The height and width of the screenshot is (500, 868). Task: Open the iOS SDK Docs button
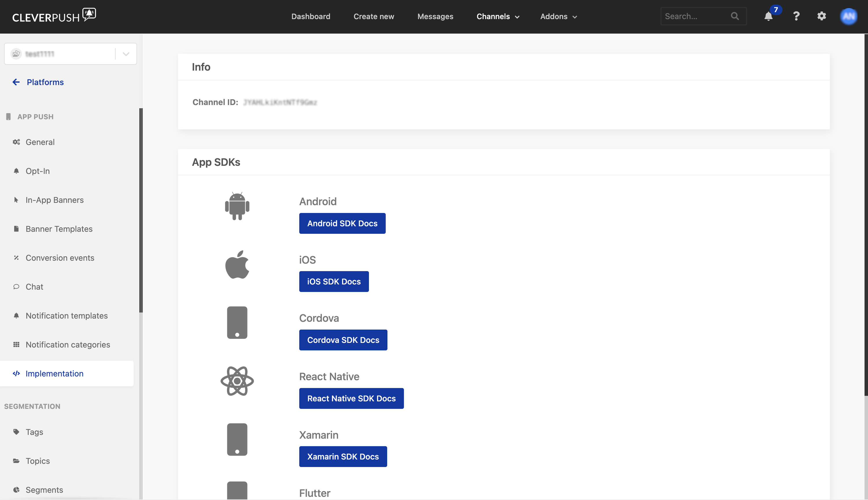(334, 282)
